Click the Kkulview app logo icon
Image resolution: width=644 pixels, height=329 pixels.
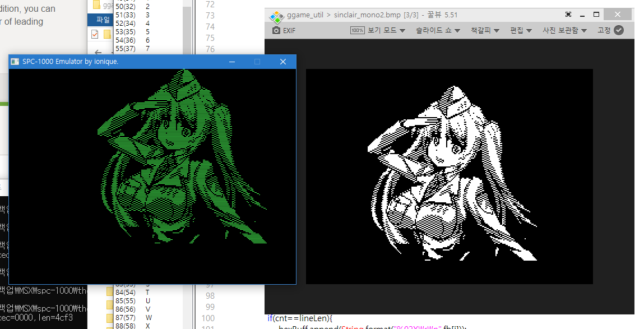(x=275, y=15)
